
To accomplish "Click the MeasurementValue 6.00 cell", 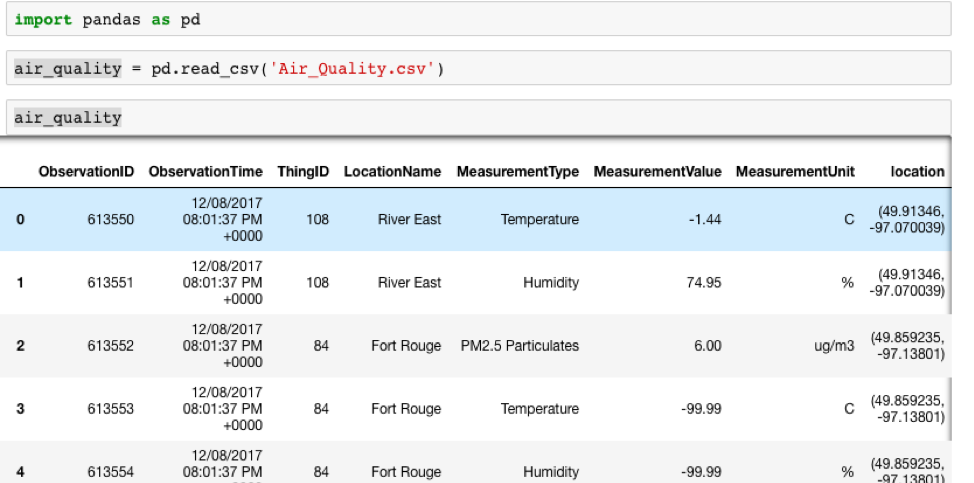I will 708,346.
